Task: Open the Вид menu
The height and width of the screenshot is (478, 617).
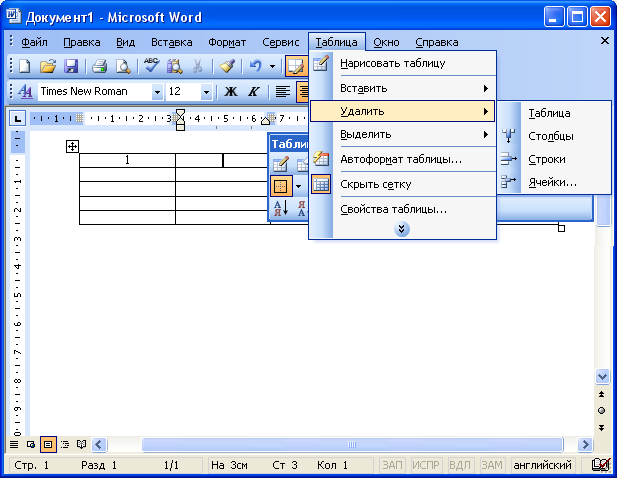Action: pos(126,42)
